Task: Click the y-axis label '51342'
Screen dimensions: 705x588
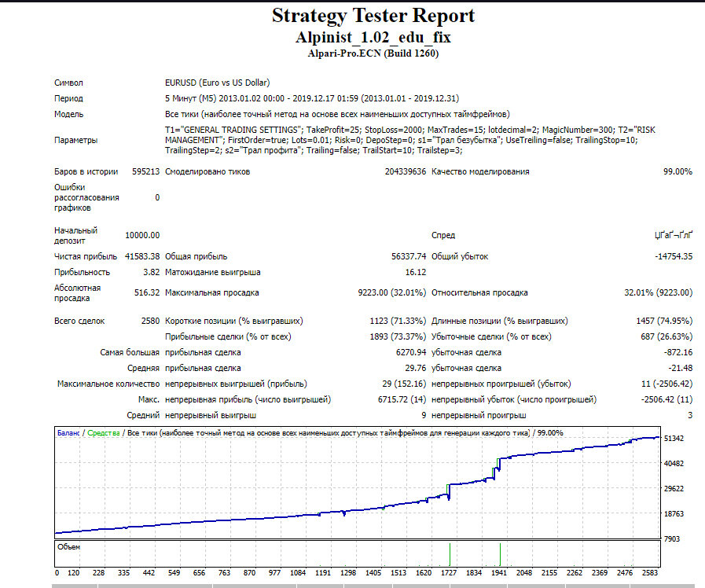Action: click(674, 439)
